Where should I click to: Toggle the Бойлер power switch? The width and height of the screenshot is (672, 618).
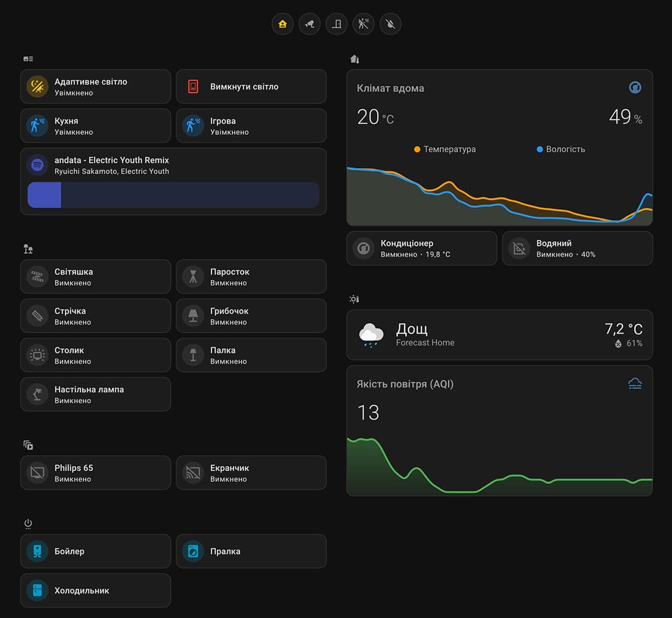[37, 551]
